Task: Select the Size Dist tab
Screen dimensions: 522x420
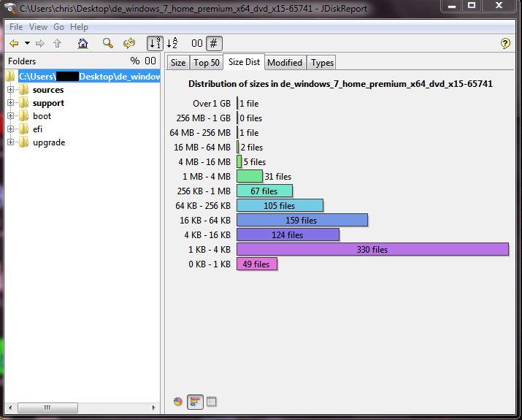Action: tap(244, 62)
